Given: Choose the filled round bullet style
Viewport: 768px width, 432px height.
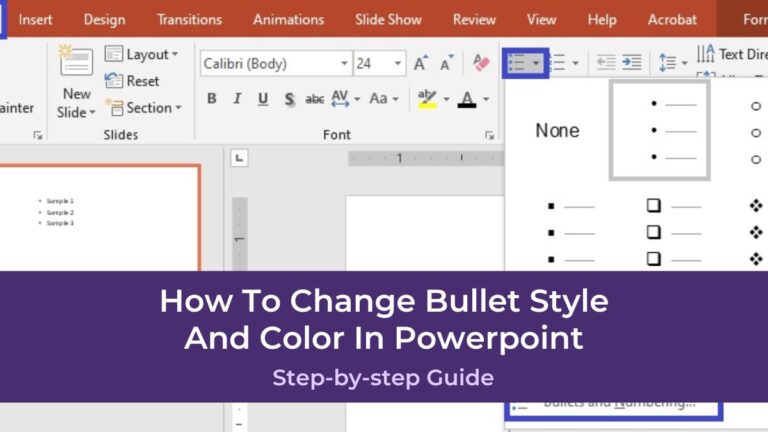Looking at the screenshot, I should [x=660, y=130].
